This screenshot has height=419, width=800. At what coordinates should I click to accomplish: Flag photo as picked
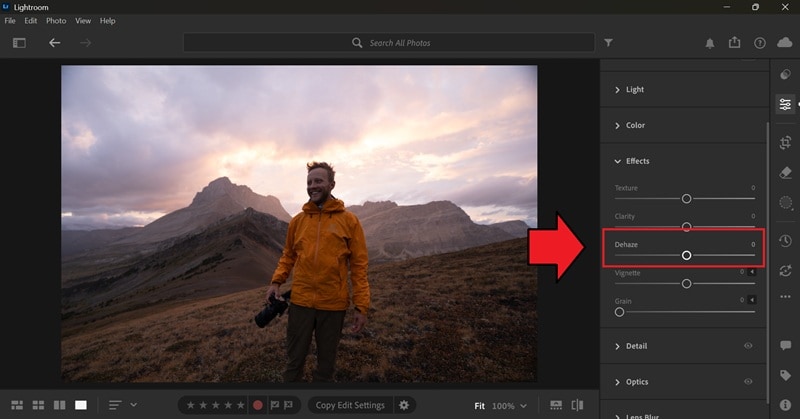click(274, 405)
